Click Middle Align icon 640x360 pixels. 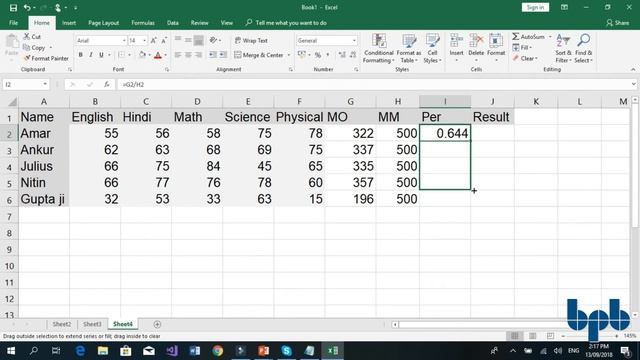click(188, 40)
